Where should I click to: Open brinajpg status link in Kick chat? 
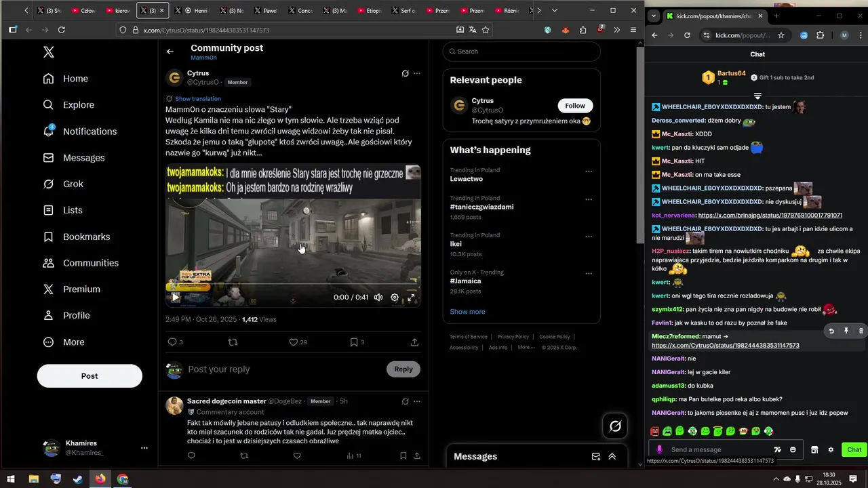[770, 215]
